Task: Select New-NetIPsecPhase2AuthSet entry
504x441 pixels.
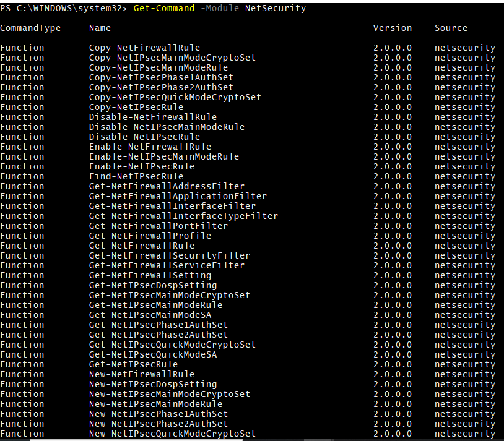Action: (159, 424)
